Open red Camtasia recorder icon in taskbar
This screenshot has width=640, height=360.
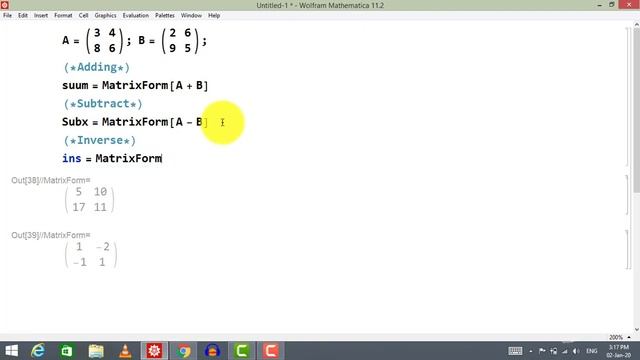tap(271, 351)
